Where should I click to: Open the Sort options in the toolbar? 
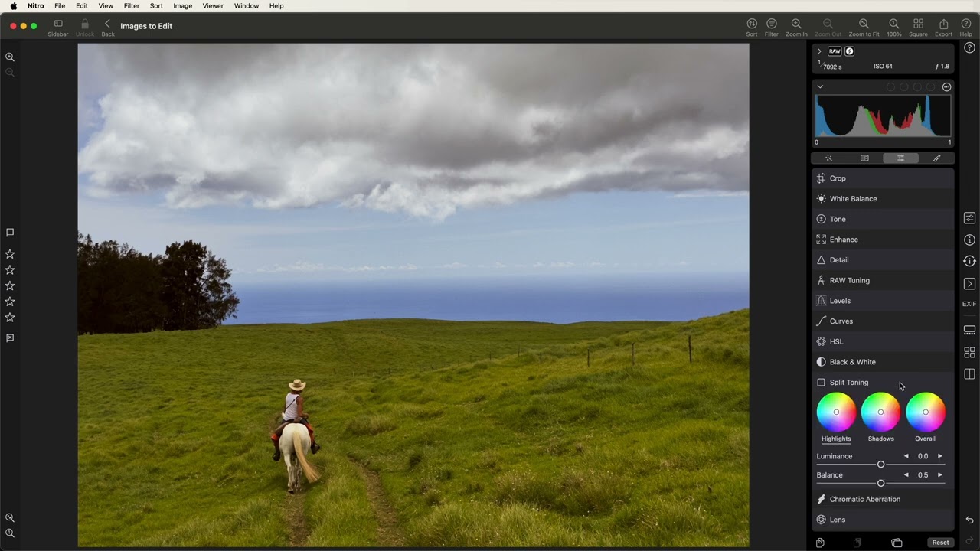[752, 28]
